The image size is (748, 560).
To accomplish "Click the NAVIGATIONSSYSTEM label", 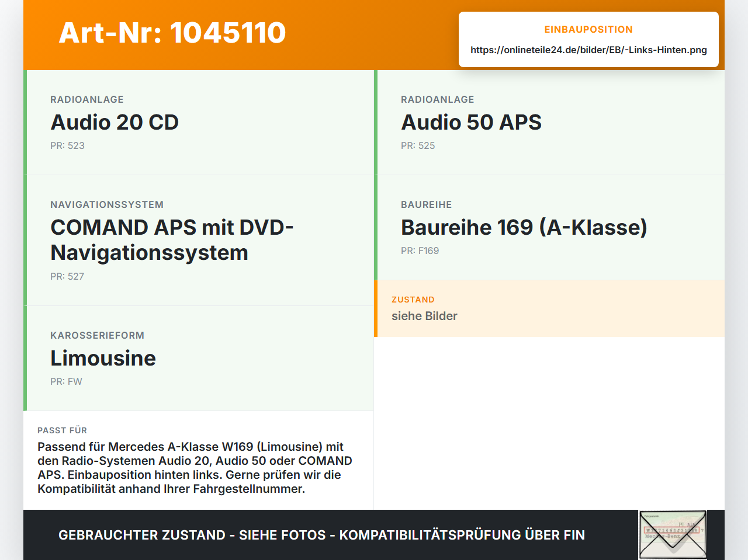I will tap(107, 204).
